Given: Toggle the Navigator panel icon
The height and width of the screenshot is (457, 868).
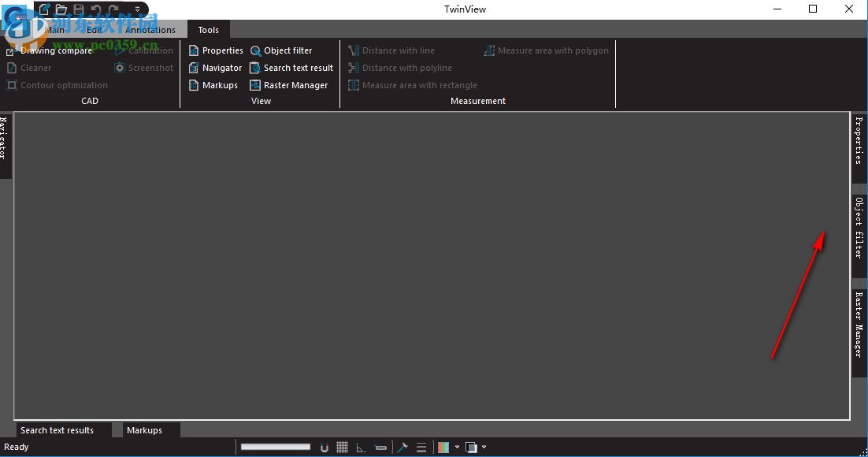Looking at the screenshot, I should [194, 68].
